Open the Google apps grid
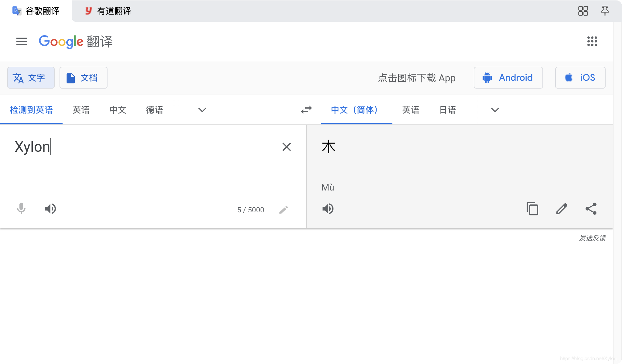The width and height of the screenshot is (622, 364). coord(592,41)
